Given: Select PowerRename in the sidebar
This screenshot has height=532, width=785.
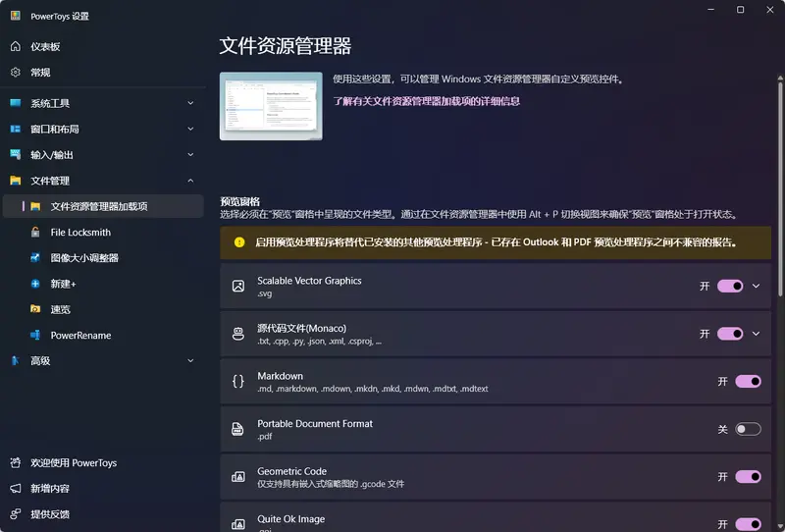Looking at the screenshot, I should pos(103,335).
